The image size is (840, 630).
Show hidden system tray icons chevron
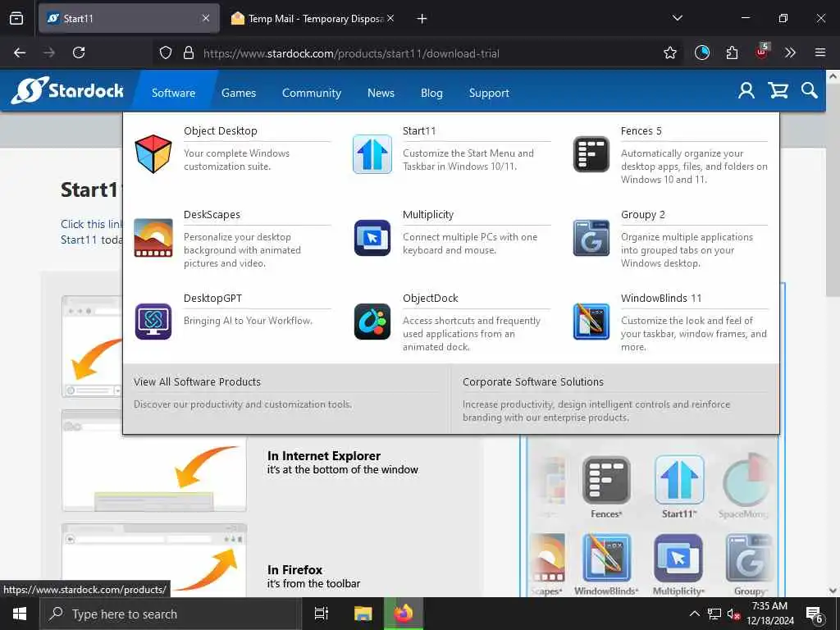coord(694,614)
